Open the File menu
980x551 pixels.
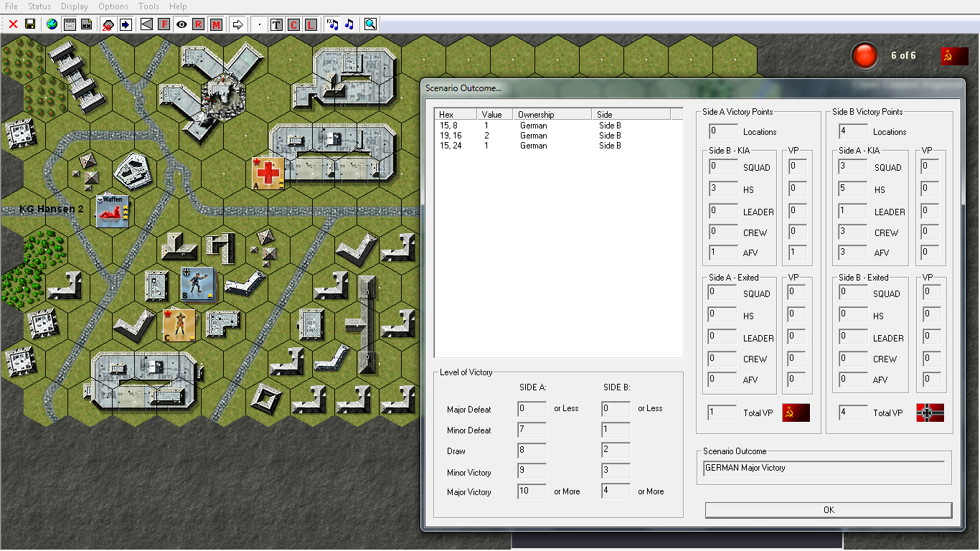(x=11, y=6)
